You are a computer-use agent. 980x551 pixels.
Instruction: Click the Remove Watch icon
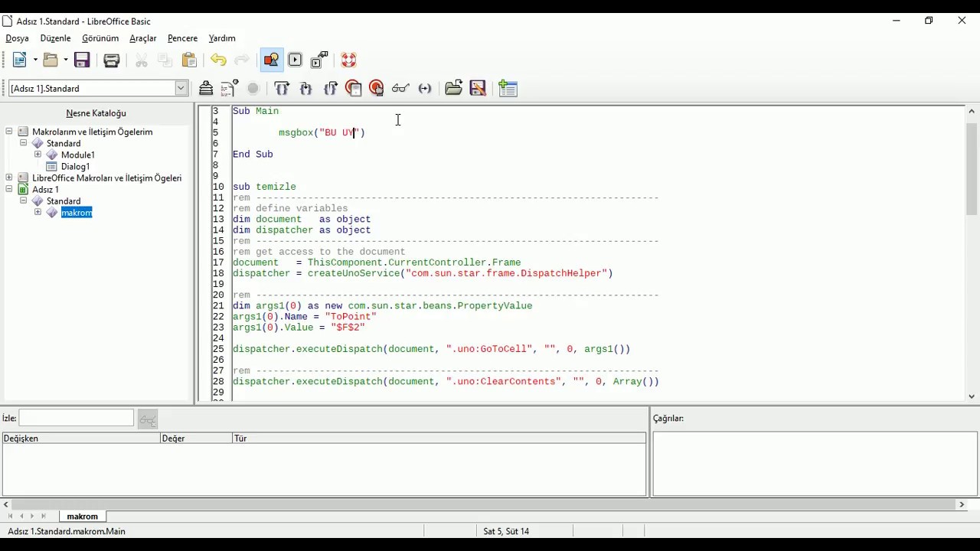tap(148, 419)
